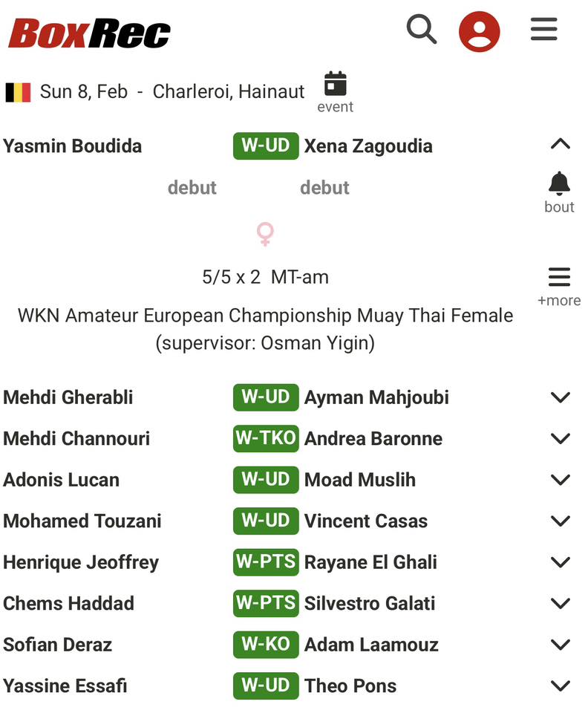Open the red user account icon
The width and height of the screenshot is (588, 713).
tap(479, 31)
